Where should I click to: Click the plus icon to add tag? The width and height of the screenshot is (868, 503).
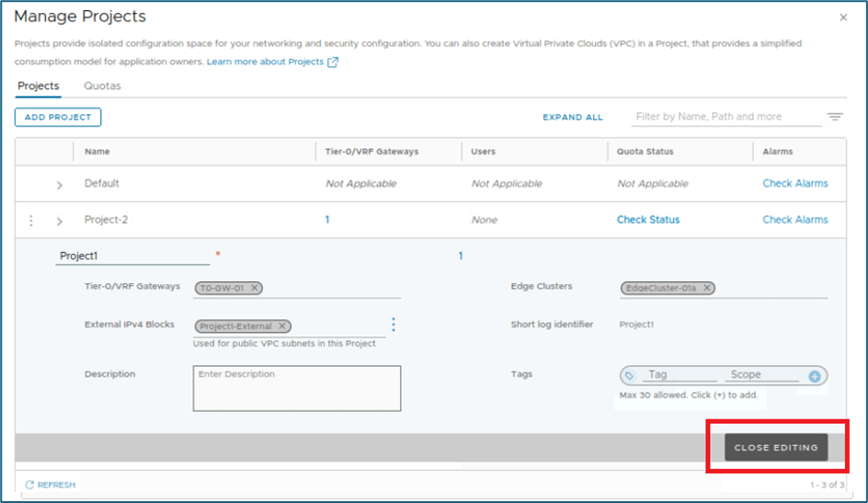coord(814,376)
